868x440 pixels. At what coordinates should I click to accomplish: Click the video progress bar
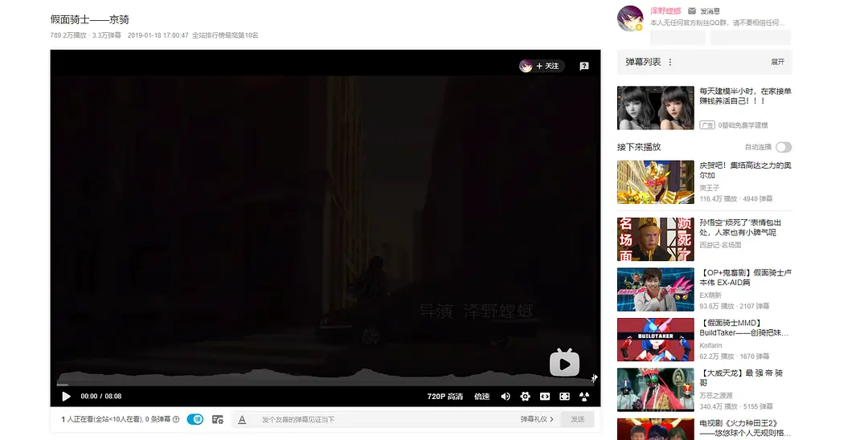[x=321, y=384]
